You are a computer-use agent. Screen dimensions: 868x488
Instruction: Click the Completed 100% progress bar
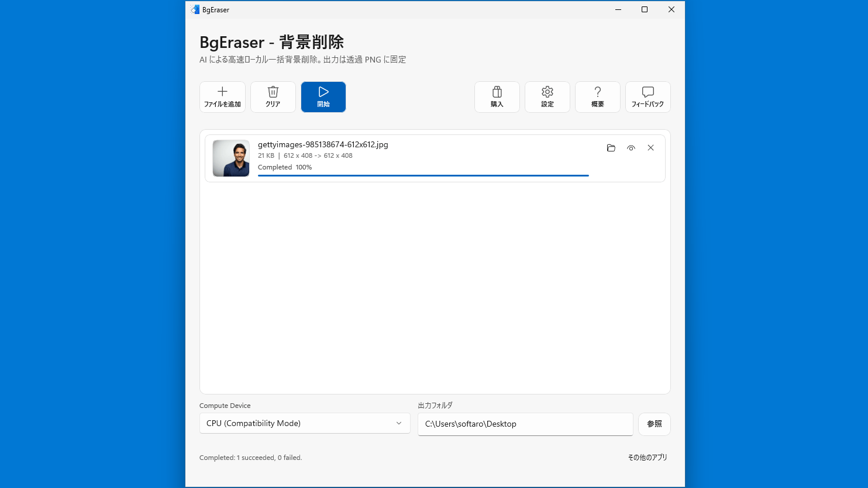coord(423,175)
